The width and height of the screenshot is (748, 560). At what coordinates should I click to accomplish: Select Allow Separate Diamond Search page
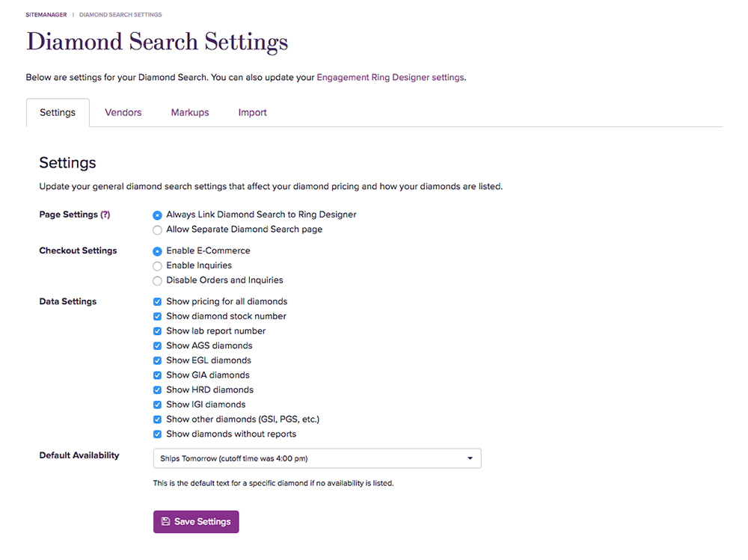(157, 230)
